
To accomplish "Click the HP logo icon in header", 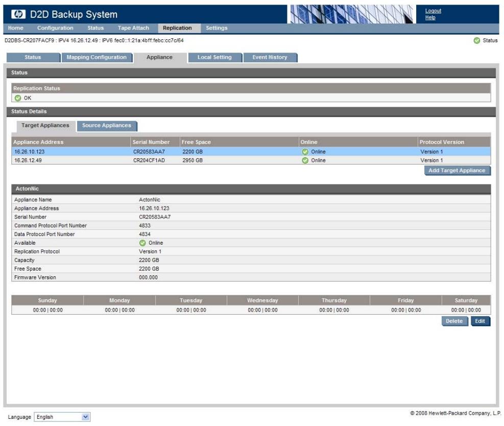I will point(18,14).
